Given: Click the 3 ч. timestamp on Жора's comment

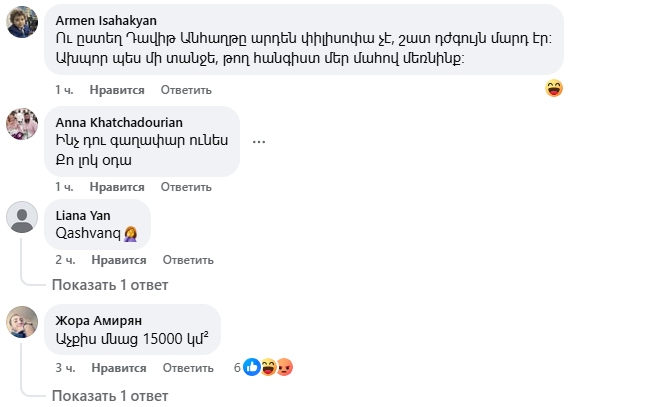Looking at the screenshot, I should coord(65,368).
